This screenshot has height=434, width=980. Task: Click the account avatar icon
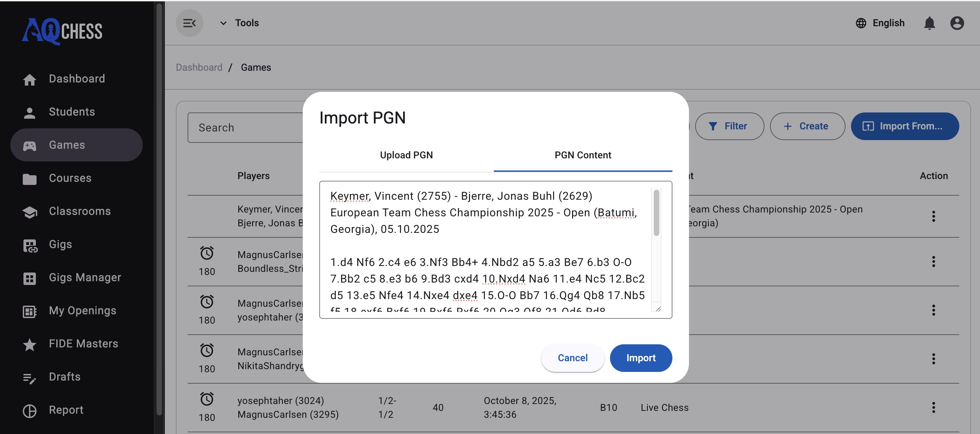pyautogui.click(x=957, y=23)
